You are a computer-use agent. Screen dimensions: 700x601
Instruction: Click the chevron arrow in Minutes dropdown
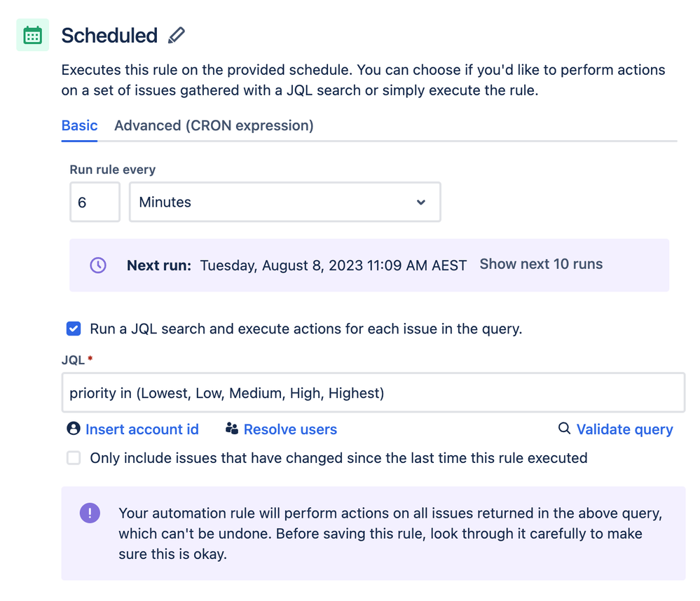pos(420,202)
